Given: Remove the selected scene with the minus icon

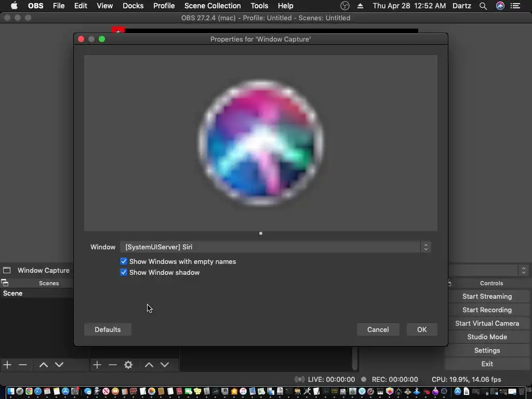Looking at the screenshot, I should click(x=23, y=365).
